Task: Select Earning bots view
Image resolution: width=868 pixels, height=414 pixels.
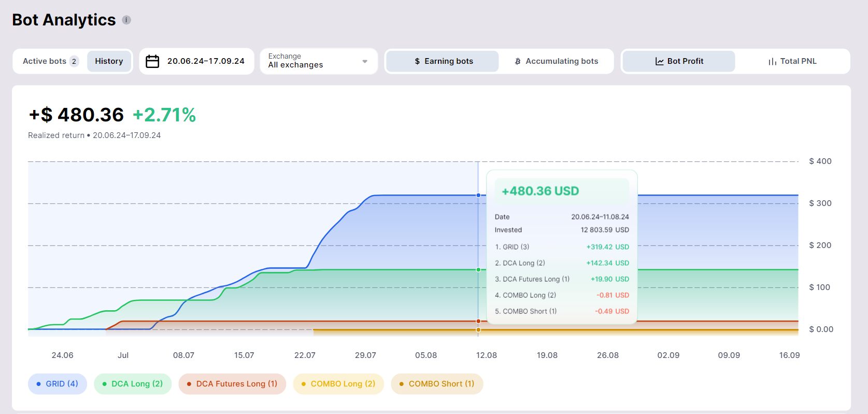Action: click(443, 61)
